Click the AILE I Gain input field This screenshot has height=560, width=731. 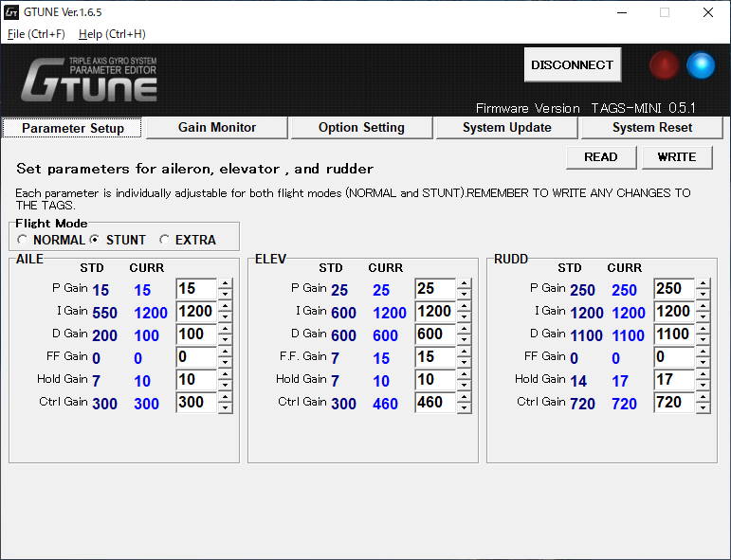(197, 312)
